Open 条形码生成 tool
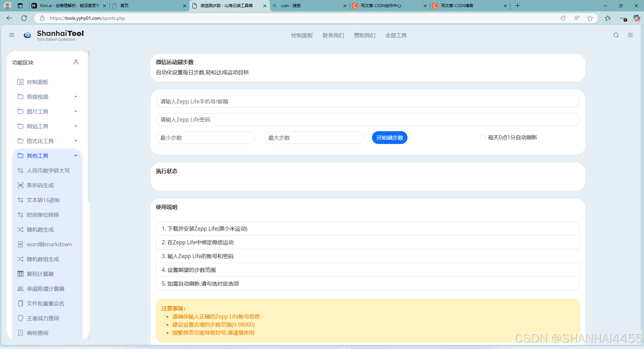Image resolution: width=644 pixels, height=349 pixels. 47,185
